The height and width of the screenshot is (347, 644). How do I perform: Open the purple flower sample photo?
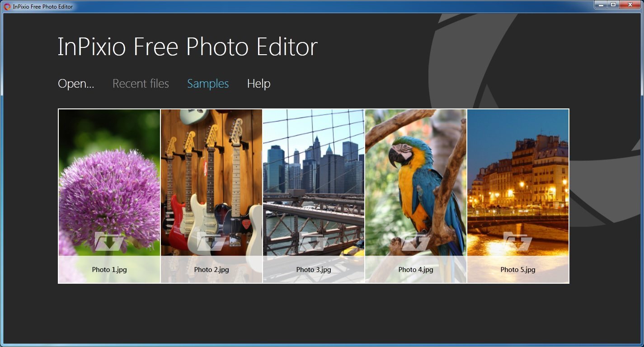coord(109,196)
